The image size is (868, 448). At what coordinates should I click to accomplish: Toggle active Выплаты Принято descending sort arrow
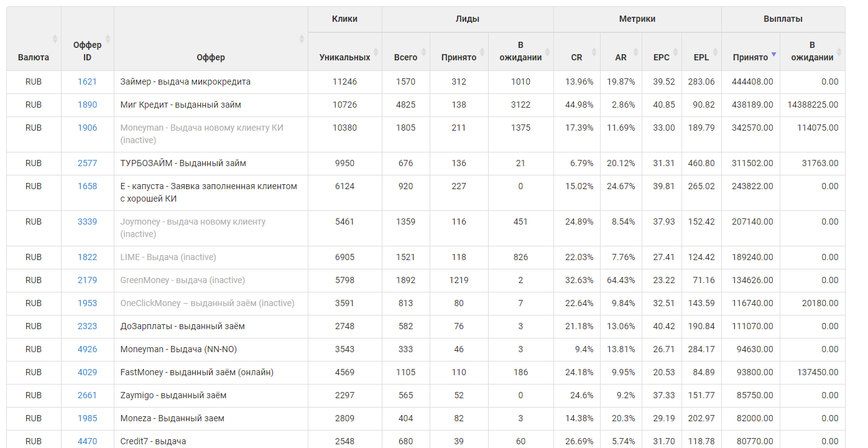[x=773, y=55]
